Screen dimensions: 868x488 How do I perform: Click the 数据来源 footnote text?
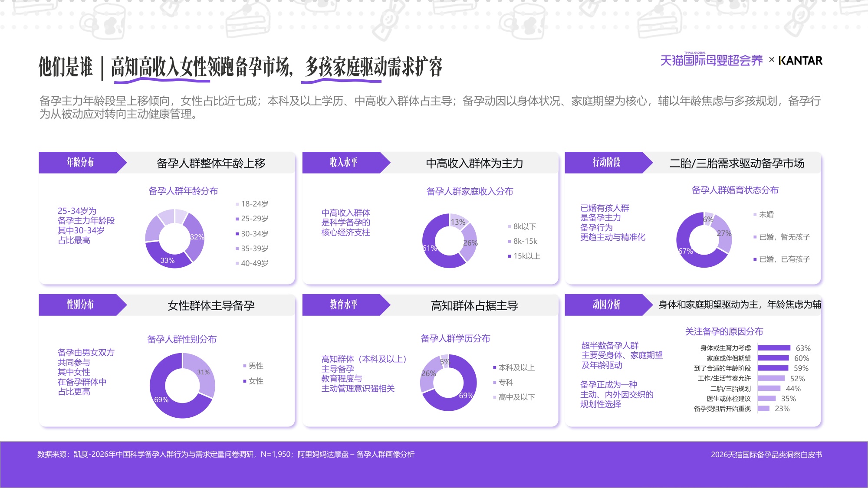[226, 454]
